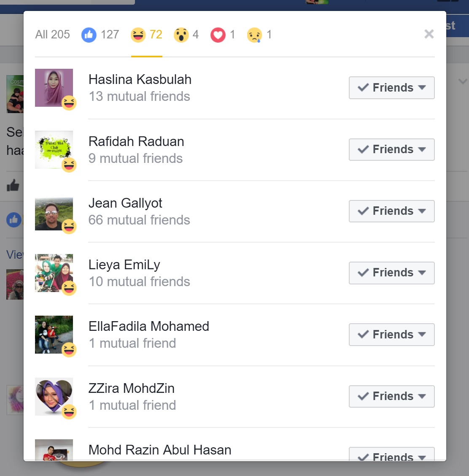
Task: Open Haslina Kasbulah's profile name link
Action: coord(140,79)
